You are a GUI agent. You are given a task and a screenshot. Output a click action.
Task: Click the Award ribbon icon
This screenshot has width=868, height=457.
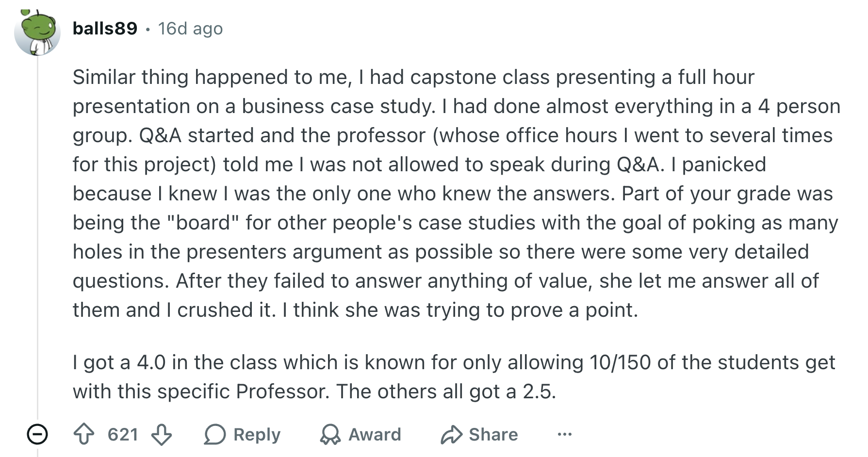pyautogui.click(x=330, y=434)
